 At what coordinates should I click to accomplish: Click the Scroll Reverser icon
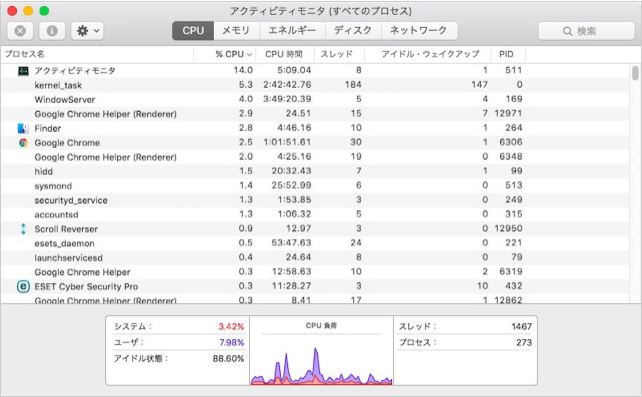click(x=23, y=229)
